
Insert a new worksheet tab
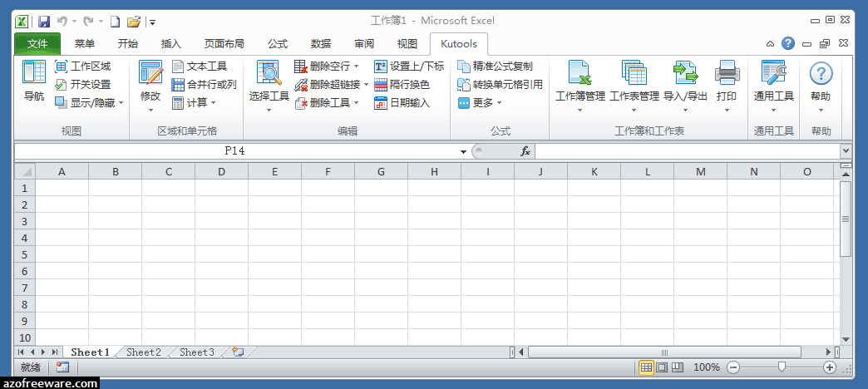238,352
